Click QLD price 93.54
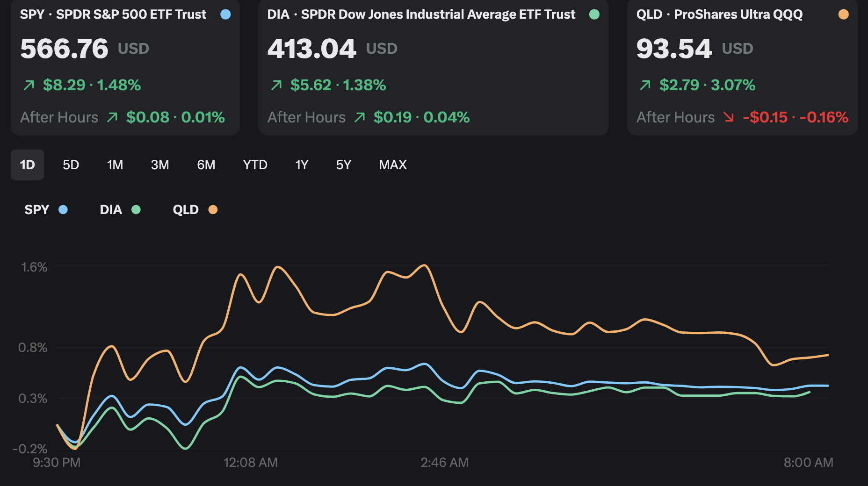This screenshot has width=868, height=486. coord(674,49)
